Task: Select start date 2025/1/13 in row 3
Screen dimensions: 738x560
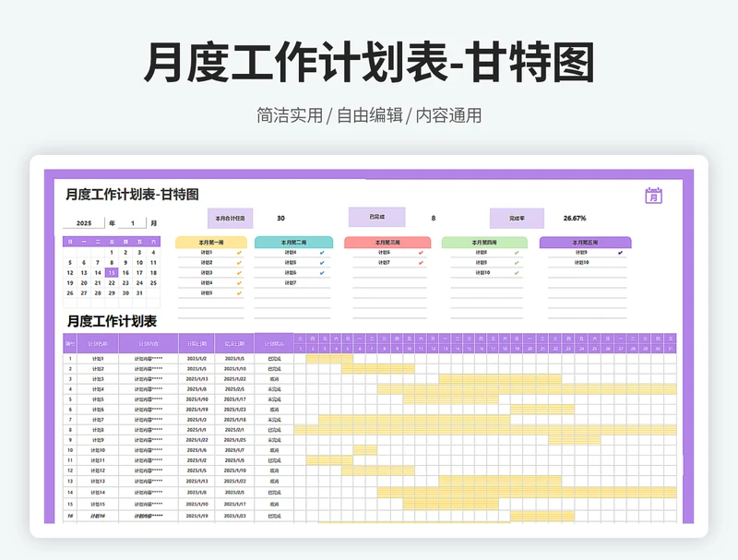Action: (x=196, y=379)
